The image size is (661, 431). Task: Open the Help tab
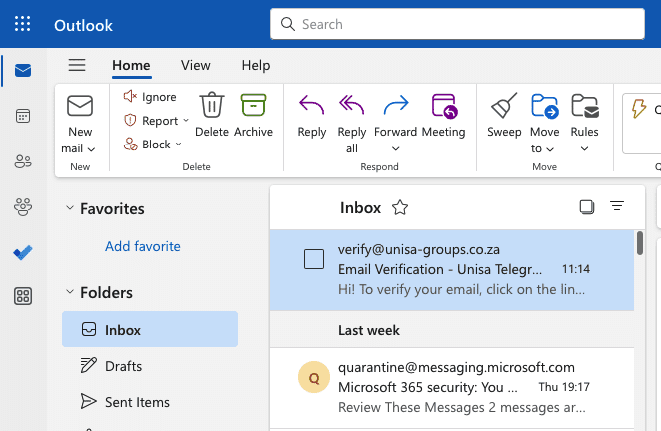(256, 65)
